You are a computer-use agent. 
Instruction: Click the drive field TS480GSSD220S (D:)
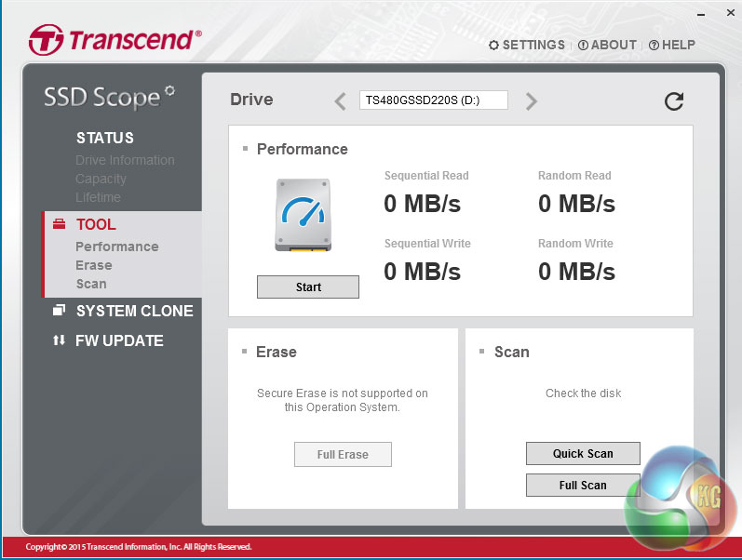pos(434,100)
